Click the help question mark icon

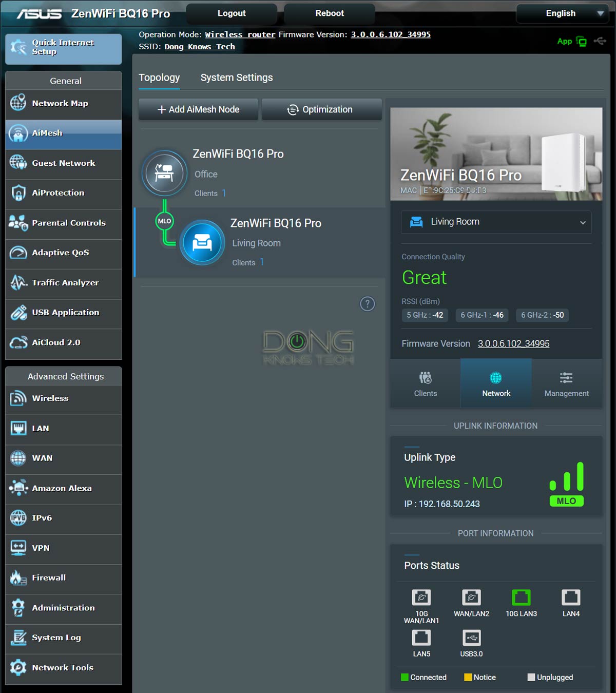point(368,304)
